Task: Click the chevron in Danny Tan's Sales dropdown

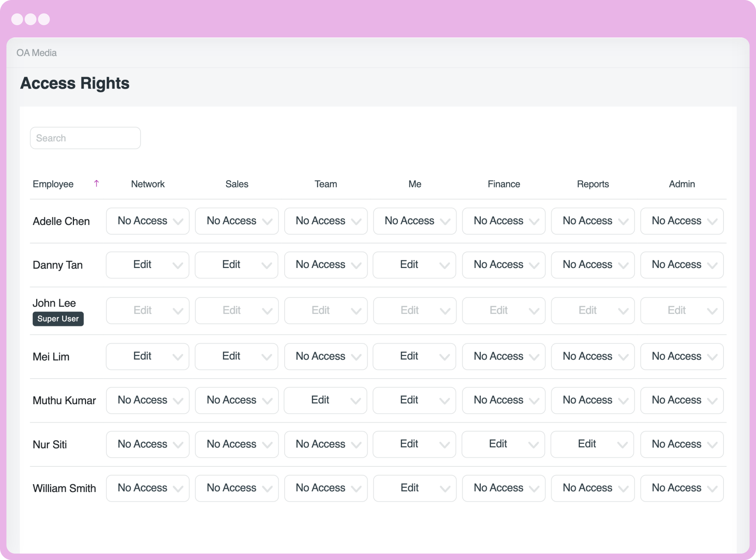Action: pyautogui.click(x=267, y=266)
